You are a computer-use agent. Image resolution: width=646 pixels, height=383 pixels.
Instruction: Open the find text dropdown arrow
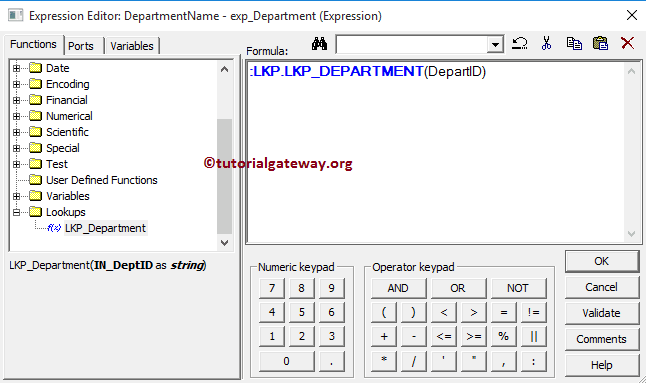[x=495, y=44]
